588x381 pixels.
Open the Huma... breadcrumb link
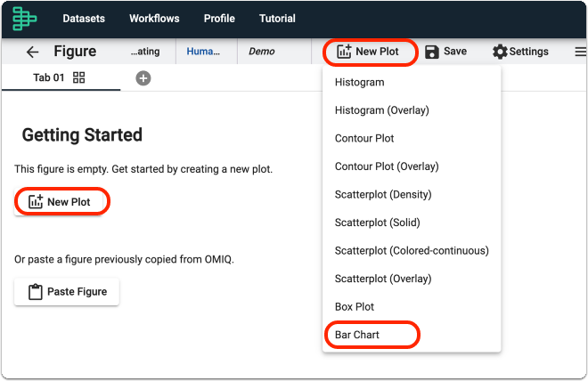203,52
